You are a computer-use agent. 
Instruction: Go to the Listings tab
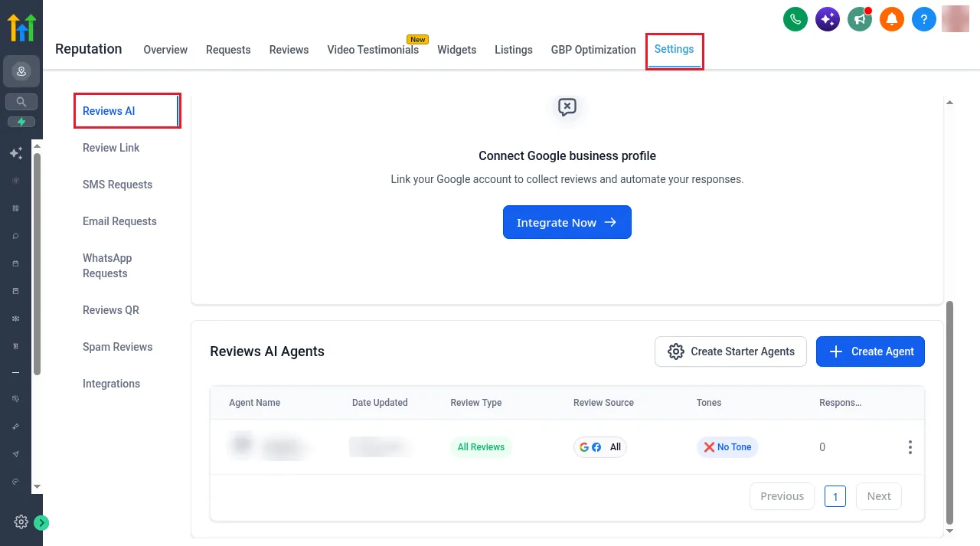coord(514,50)
